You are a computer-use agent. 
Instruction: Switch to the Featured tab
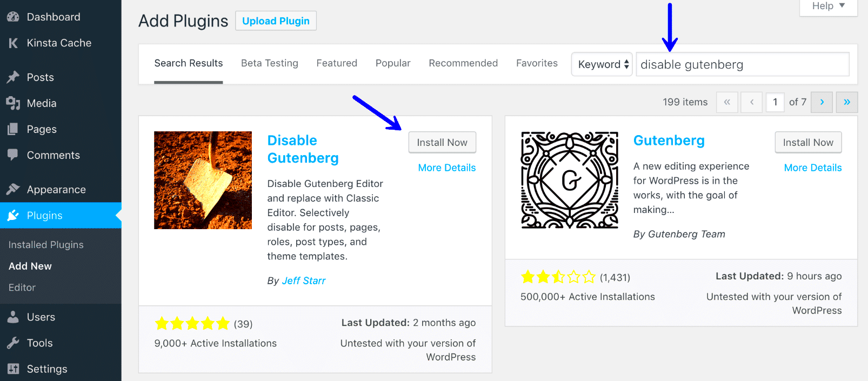coord(337,63)
